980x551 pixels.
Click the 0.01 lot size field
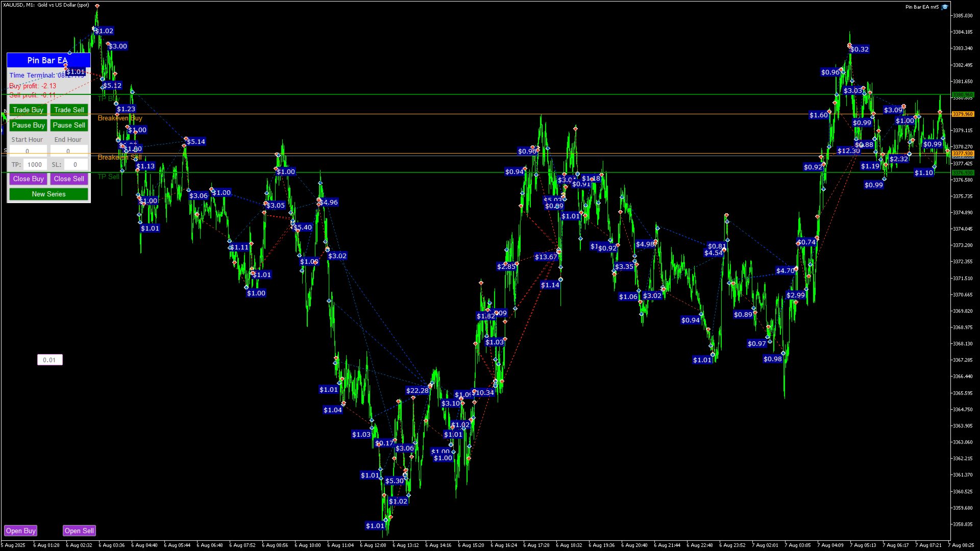point(50,360)
